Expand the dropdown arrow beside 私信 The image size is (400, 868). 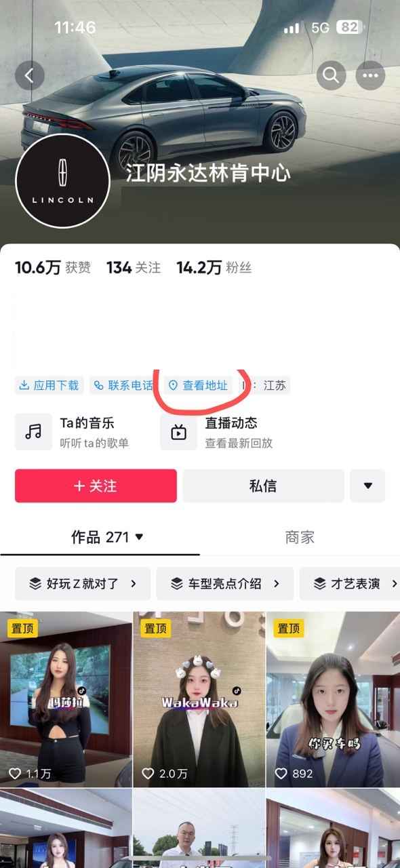point(368,486)
